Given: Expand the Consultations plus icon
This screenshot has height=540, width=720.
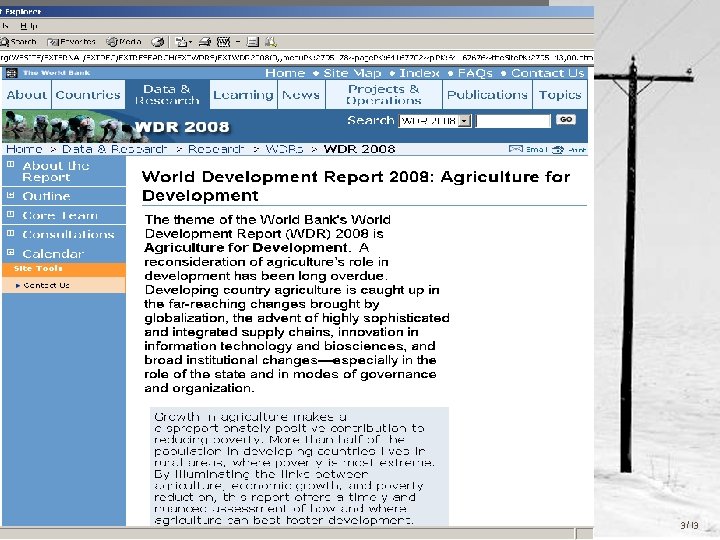Looking at the screenshot, I should [11, 233].
